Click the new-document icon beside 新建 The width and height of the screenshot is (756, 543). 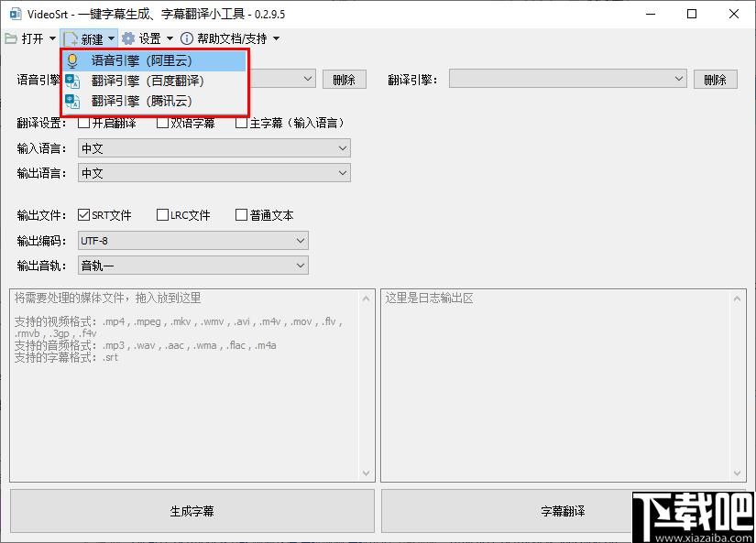click(71, 39)
